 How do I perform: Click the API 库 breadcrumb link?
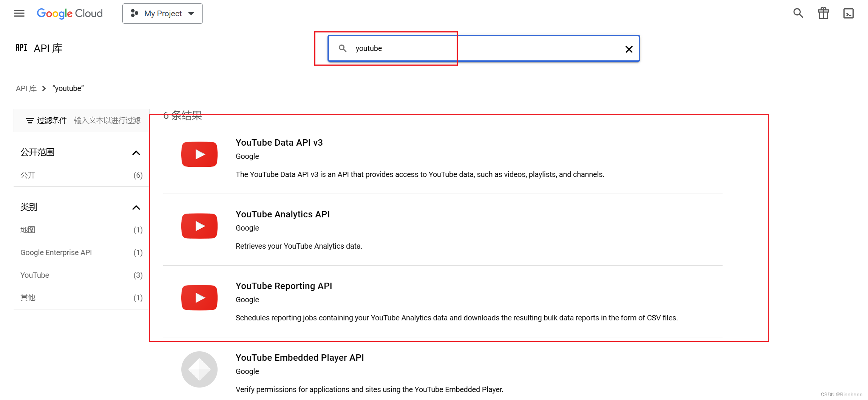click(26, 88)
